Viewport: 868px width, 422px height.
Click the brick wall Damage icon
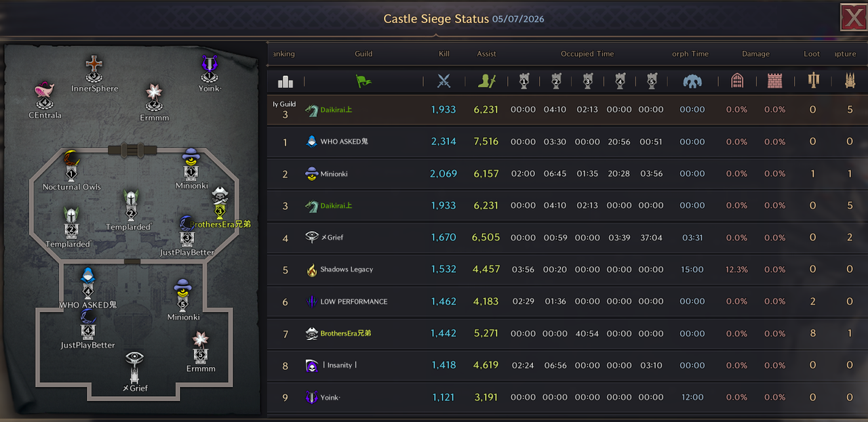[x=774, y=81]
